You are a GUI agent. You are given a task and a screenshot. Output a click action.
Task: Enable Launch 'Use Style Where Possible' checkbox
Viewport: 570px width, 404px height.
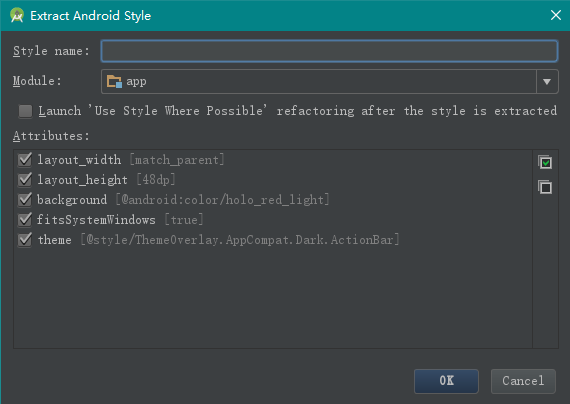click(25, 111)
